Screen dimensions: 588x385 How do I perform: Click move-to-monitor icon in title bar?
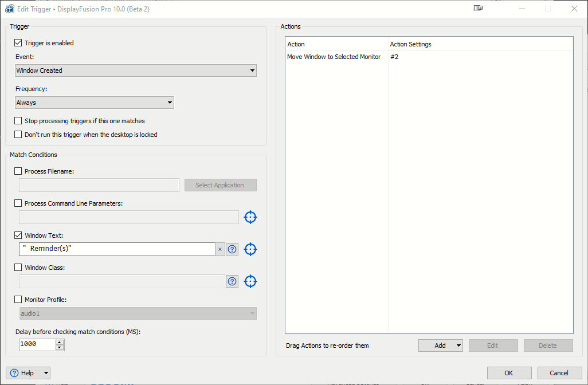[x=479, y=9]
